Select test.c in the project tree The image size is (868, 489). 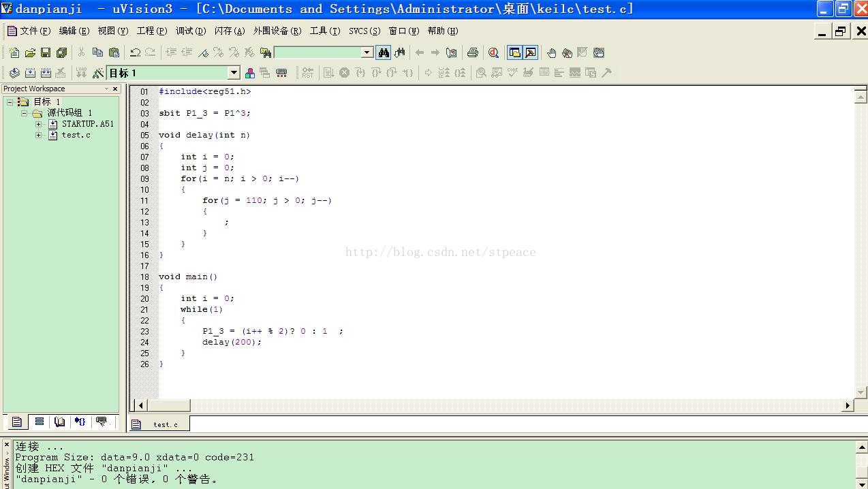coord(76,135)
